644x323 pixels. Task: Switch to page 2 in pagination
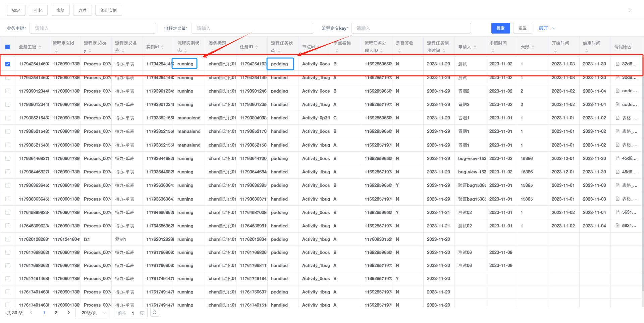tap(56, 313)
